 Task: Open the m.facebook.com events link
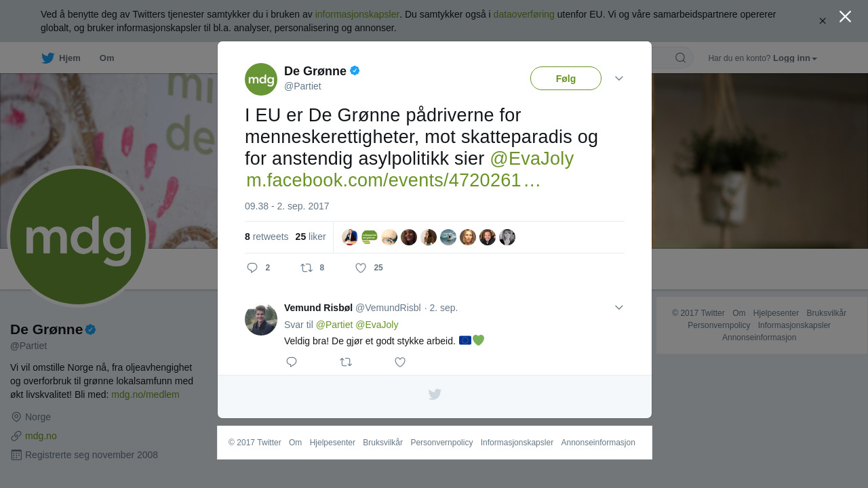coord(393,180)
